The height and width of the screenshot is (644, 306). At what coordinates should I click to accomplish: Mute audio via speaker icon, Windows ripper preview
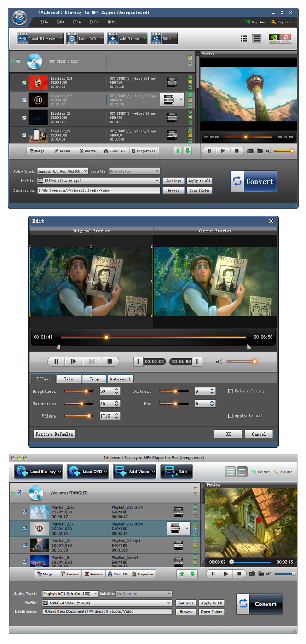pyautogui.click(x=269, y=150)
